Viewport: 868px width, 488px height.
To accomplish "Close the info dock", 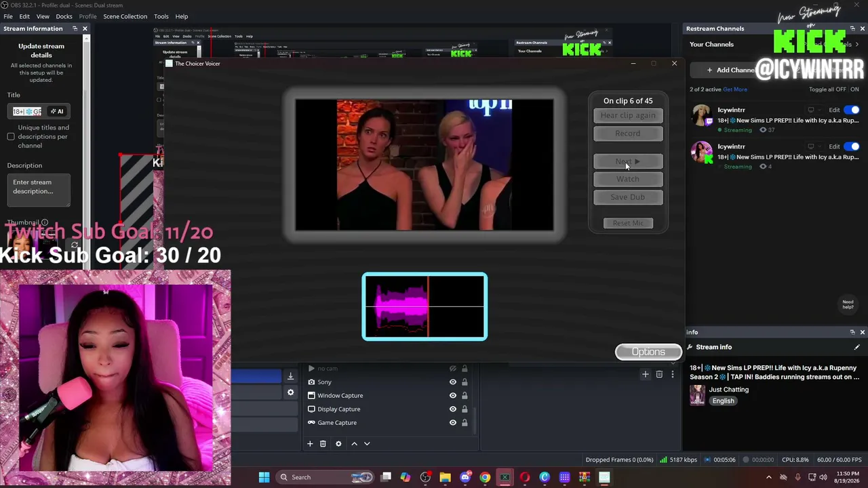I will click(863, 332).
